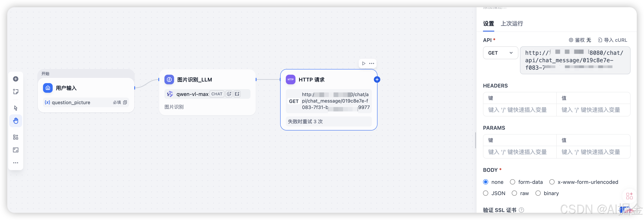Image resolution: width=644 pixels, height=220 pixels.
Task: Click the add node plus icon in left toolbar
Action: click(15, 79)
